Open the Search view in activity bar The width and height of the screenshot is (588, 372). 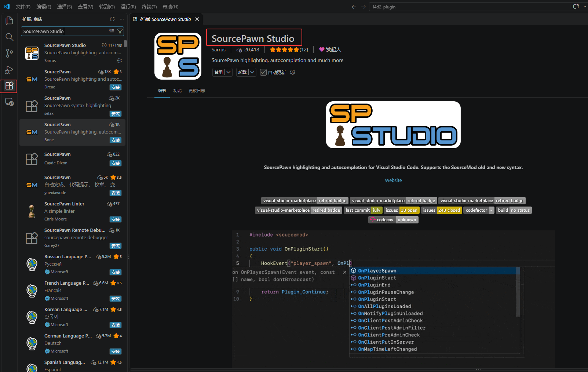click(x=9, y=37)
